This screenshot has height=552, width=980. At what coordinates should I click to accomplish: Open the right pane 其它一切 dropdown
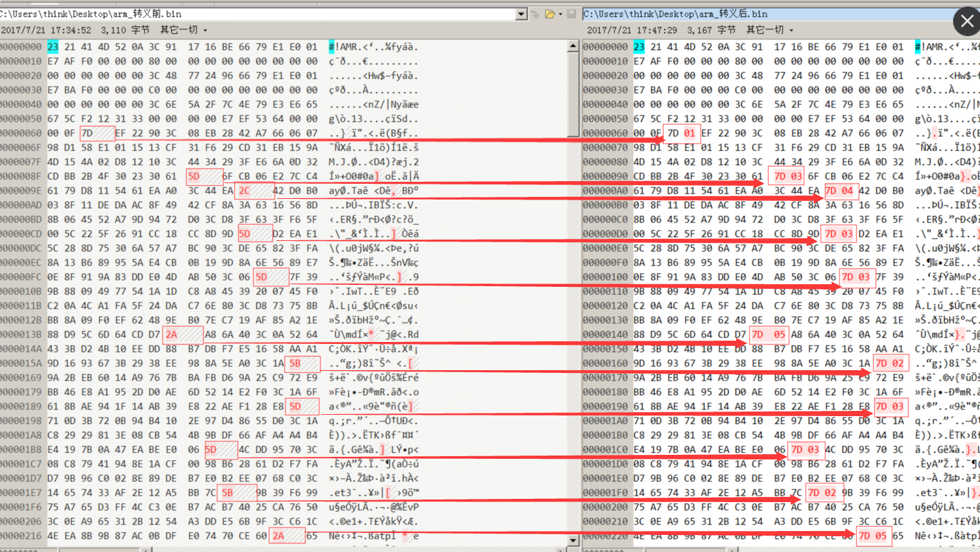click(770, 30)
